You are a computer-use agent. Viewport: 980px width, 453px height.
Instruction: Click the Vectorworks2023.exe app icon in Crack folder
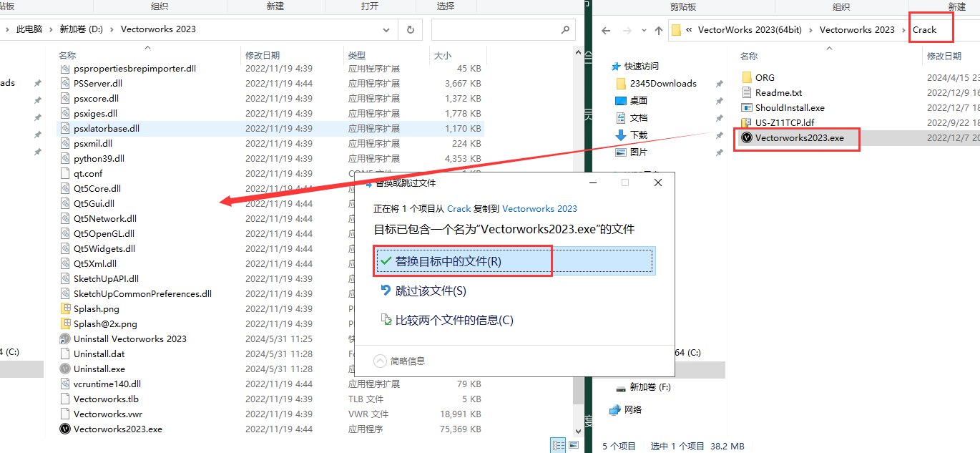point(747,137)
